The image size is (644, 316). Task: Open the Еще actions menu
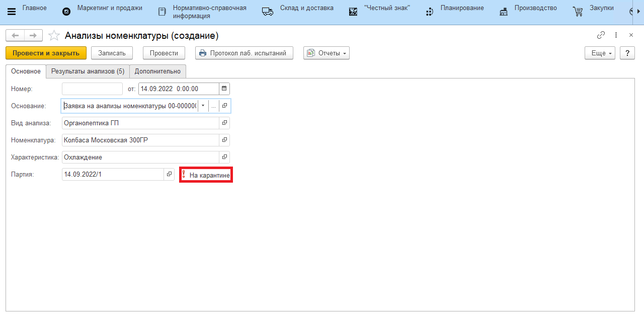600,53
